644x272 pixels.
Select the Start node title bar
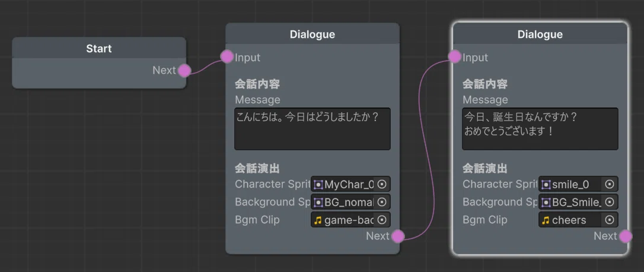click(x=99, y=48)
